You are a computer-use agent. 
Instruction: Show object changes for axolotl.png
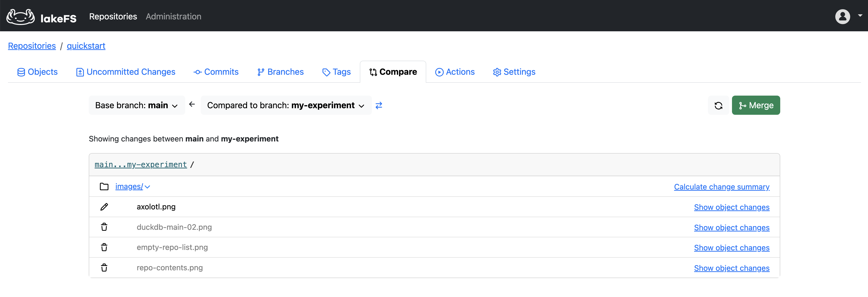pos(732,207)
